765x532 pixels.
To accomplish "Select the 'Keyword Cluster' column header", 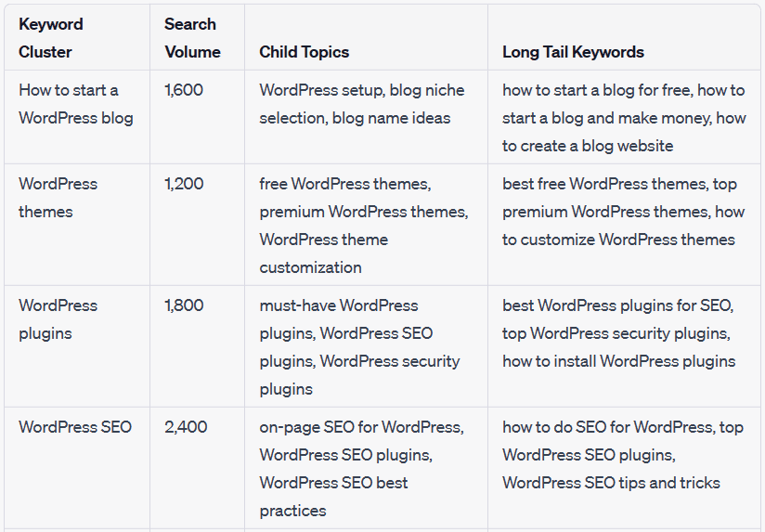I will pyautogui.click(x=77, y=37).
